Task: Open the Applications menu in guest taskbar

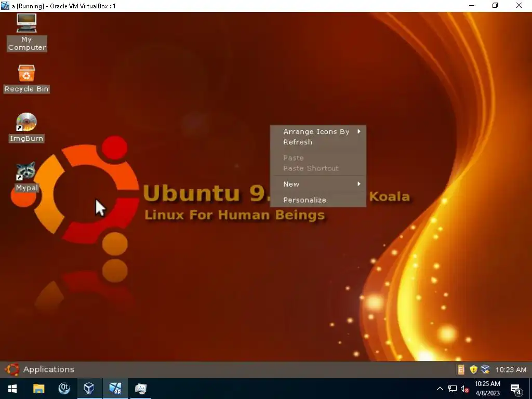Action: coord(39,369)
